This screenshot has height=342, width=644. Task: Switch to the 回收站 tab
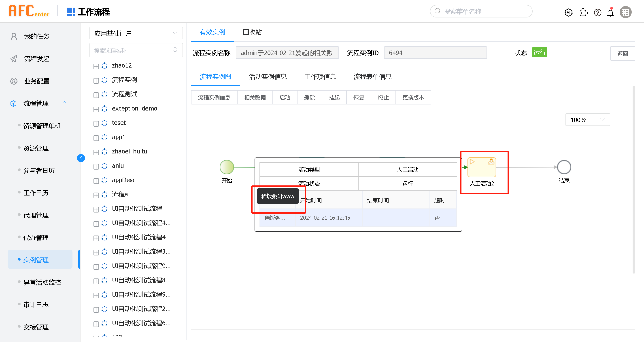(x=252, y=32)
